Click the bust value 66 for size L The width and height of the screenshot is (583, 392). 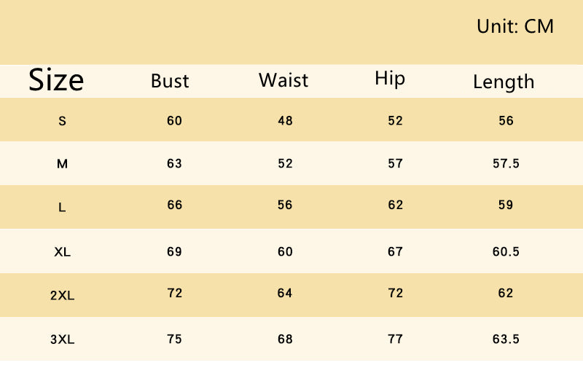[174, 205]
